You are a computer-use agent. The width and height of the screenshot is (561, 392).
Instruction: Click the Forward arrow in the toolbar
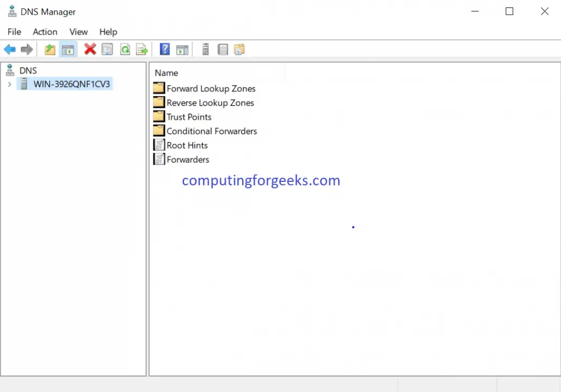pos(27,50)
